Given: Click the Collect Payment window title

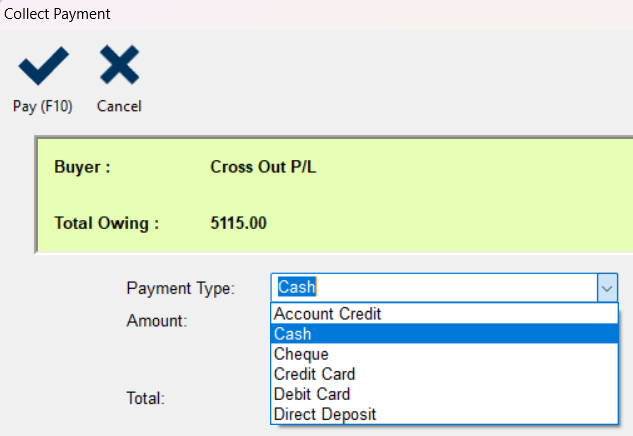Looking at the screenshot, I should click(x=58, y=14).
